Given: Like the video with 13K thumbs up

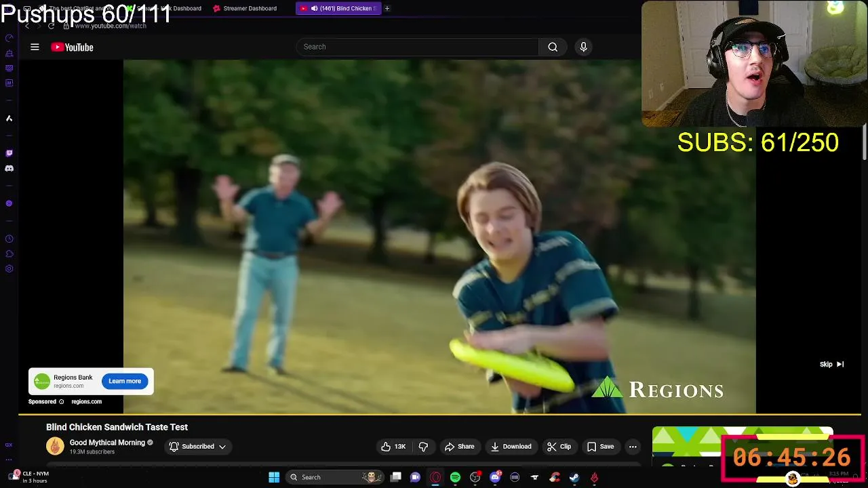Looking at the screenshot, I should coord(393,447).
